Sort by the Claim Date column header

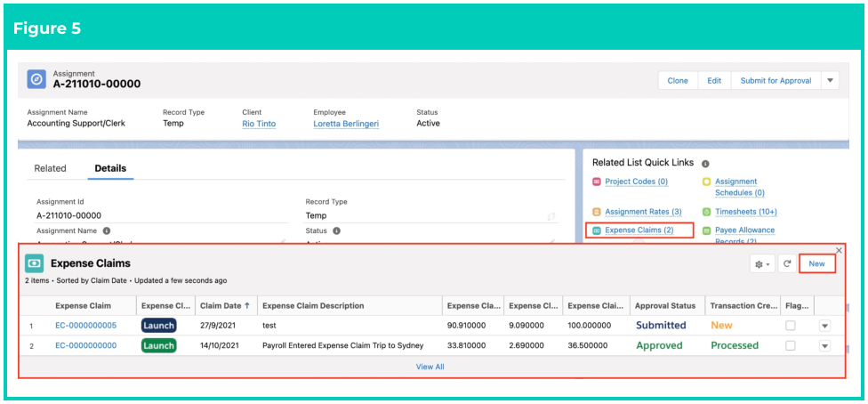tap(221, 305)
